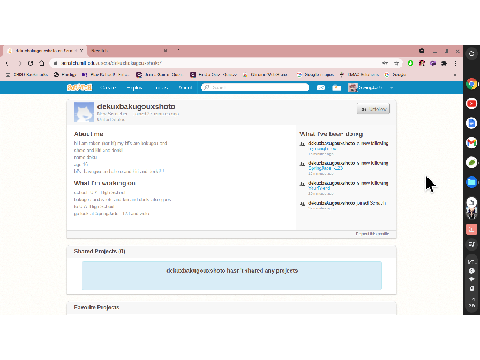Open the green leaf app from the shelf

click(x=471, y=163)
